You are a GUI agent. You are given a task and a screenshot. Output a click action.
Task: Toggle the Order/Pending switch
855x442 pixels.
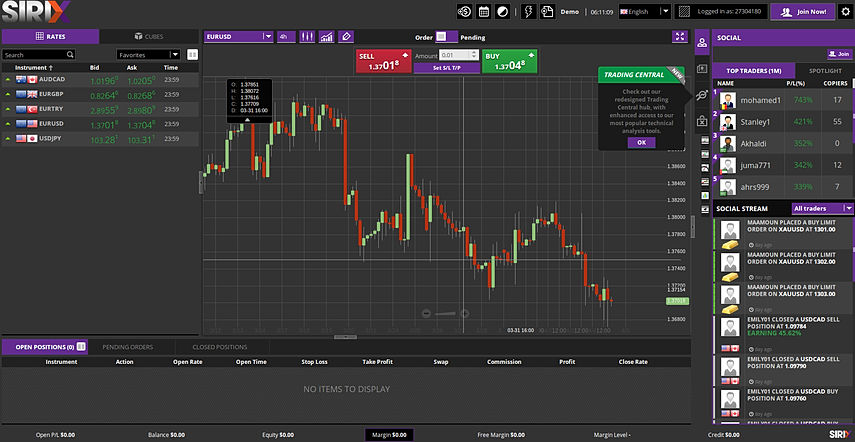pyautogui.click(x=447, y=37)
